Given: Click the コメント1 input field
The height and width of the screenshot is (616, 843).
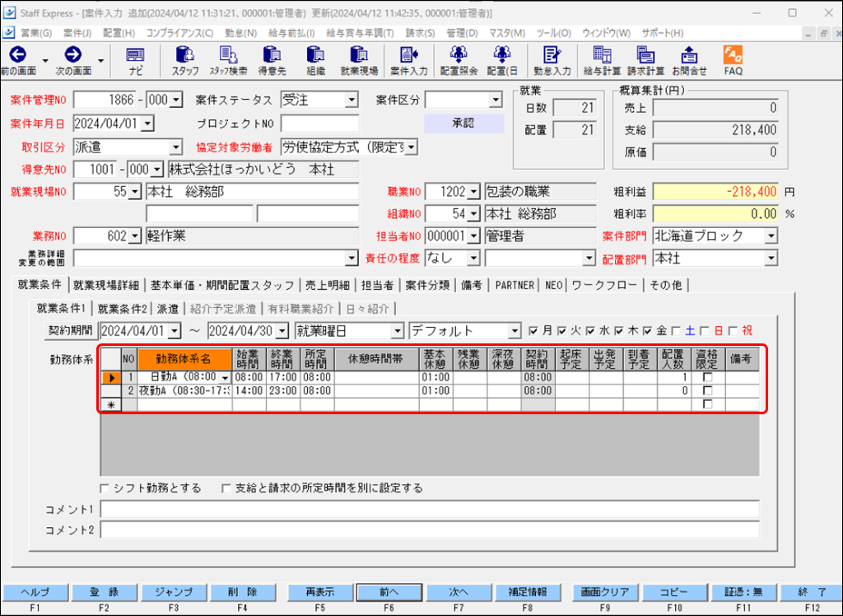Looking at the screenshot, I should click(x=430, y=509).
